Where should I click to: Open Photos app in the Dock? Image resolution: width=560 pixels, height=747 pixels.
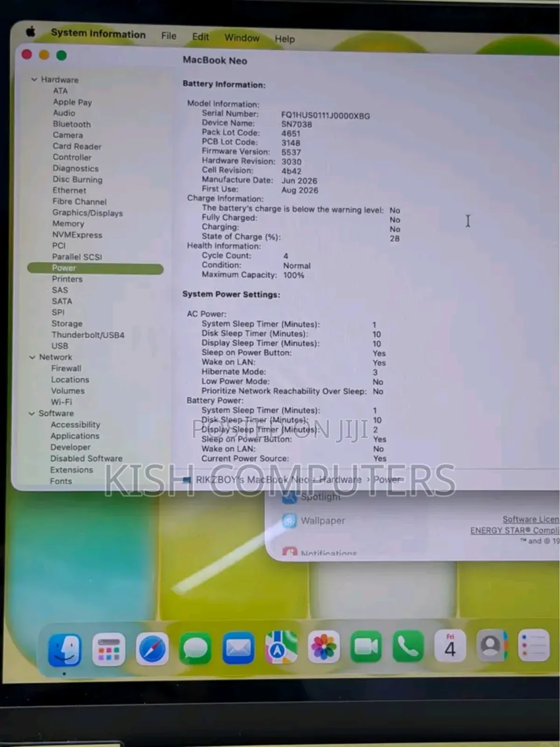tap(324, 647)
